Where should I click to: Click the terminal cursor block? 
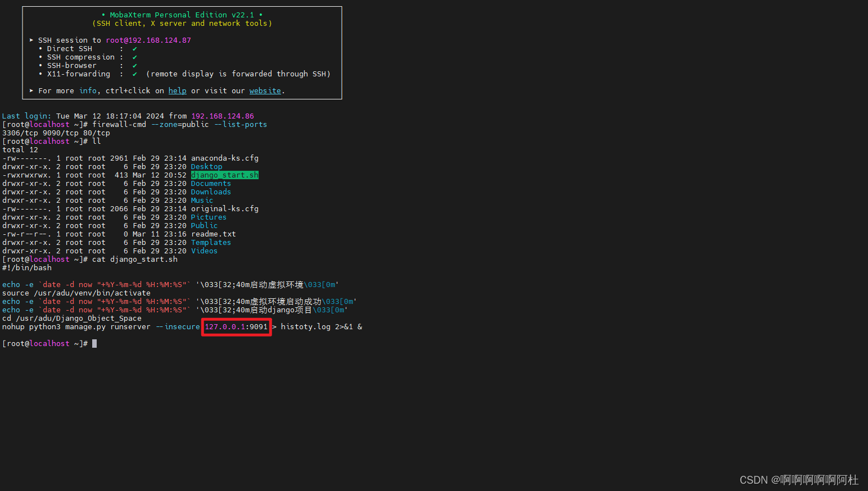tap(94, 343)
